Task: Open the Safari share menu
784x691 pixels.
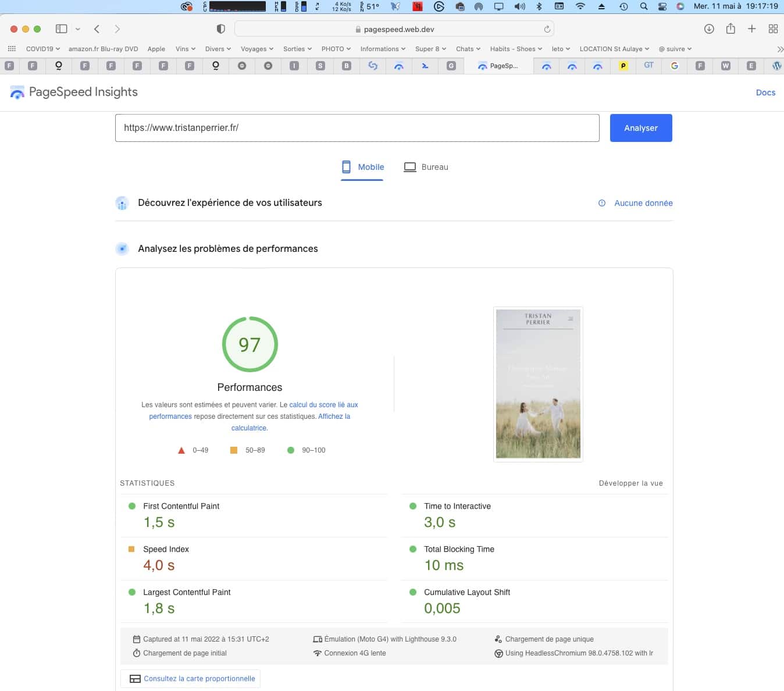Action: point(730,29)
